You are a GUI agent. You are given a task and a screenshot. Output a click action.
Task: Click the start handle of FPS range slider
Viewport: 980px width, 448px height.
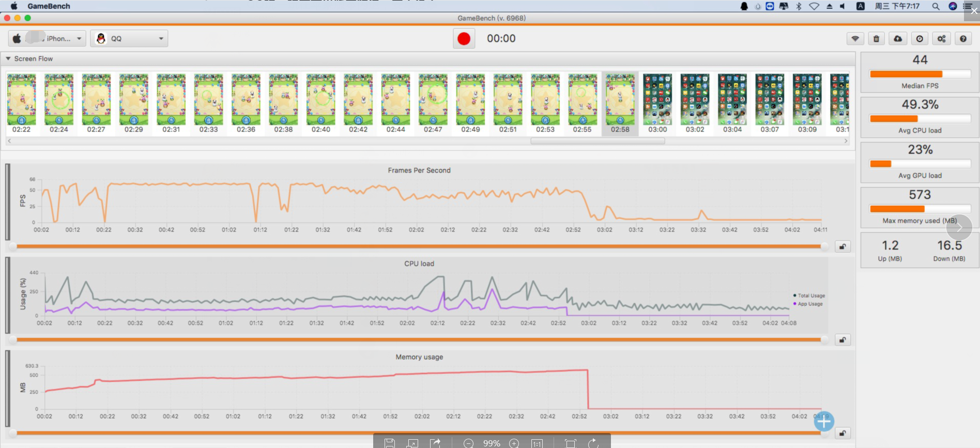[13, 246]
